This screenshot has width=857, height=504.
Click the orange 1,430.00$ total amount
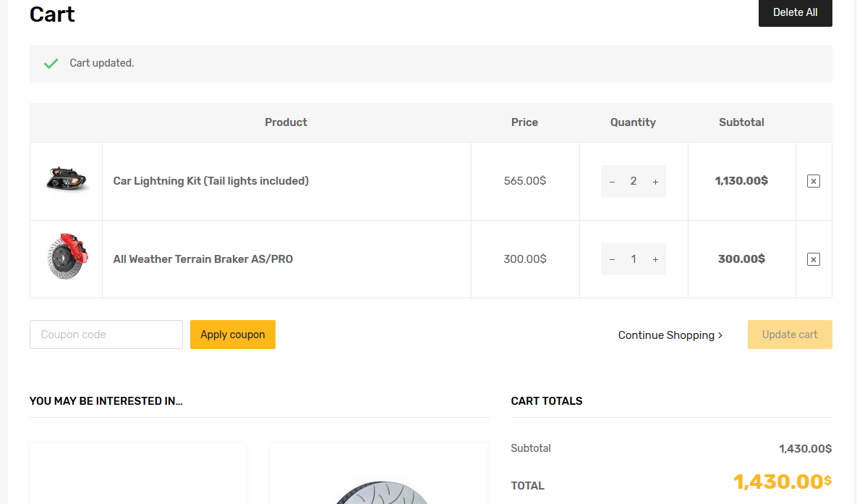[783, 482]
